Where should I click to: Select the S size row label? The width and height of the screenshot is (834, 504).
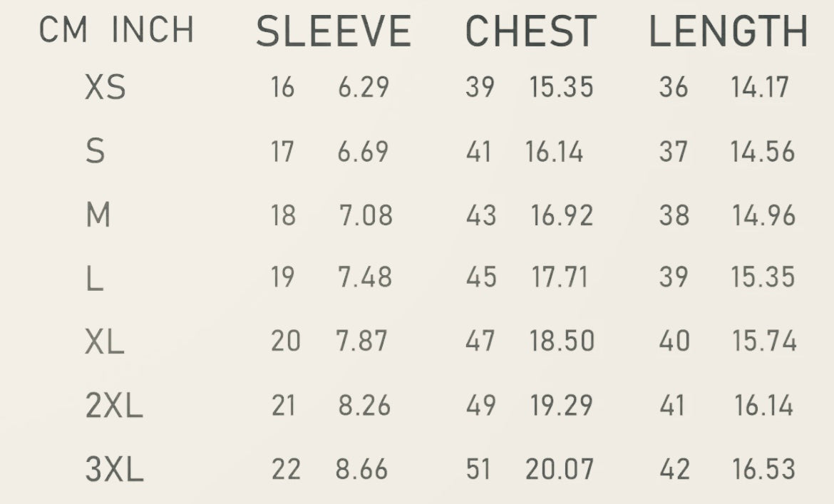[x=96, y=151]
